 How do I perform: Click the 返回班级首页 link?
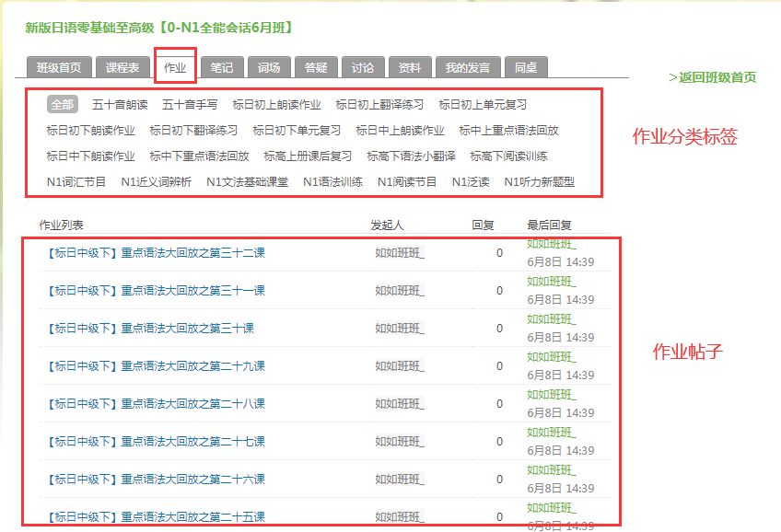717,77
